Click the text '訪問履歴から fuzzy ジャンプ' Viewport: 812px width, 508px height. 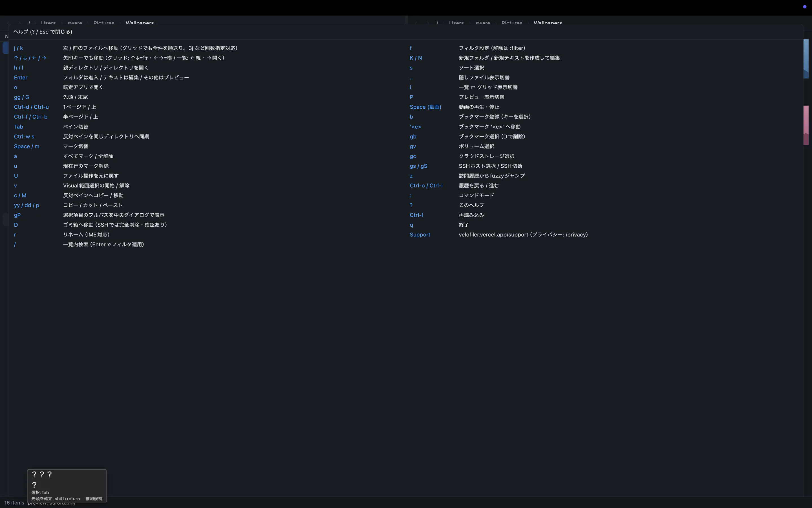[491, 176]
